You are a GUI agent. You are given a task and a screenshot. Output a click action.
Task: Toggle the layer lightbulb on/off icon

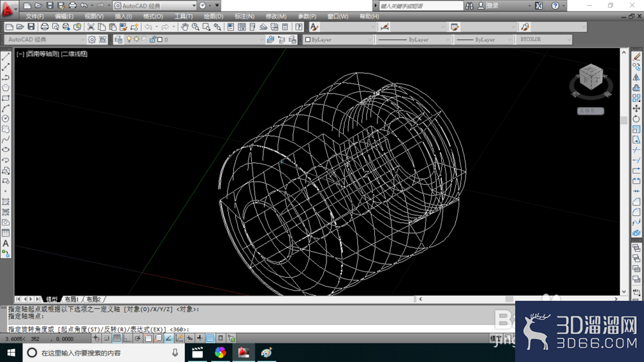tap(129, 39)
